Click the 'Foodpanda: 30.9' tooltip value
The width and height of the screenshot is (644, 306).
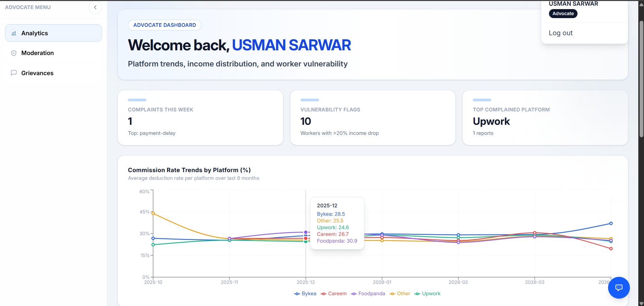tap(337, 241)
